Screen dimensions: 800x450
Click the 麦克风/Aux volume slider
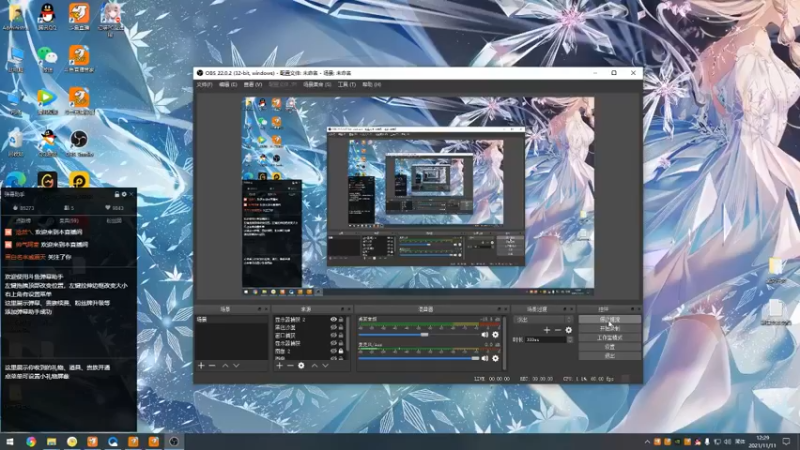point(418,358)
